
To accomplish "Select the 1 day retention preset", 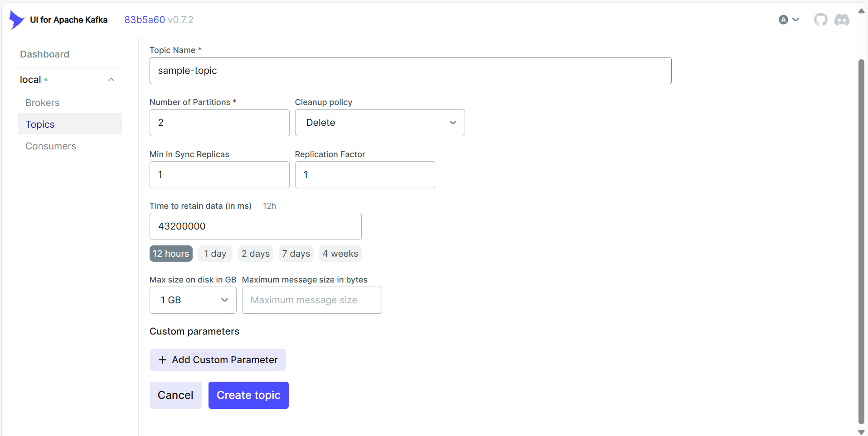I will (x=215, y=254).
